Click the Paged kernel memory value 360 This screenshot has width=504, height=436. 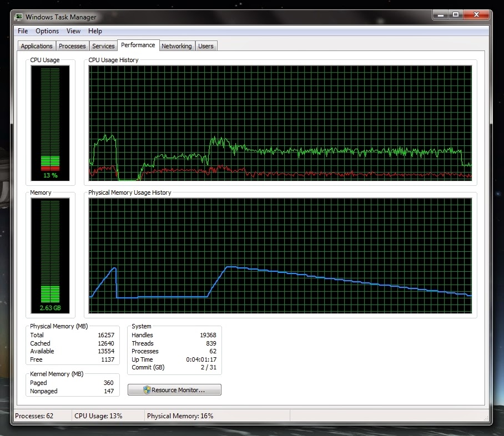(109, 383)
